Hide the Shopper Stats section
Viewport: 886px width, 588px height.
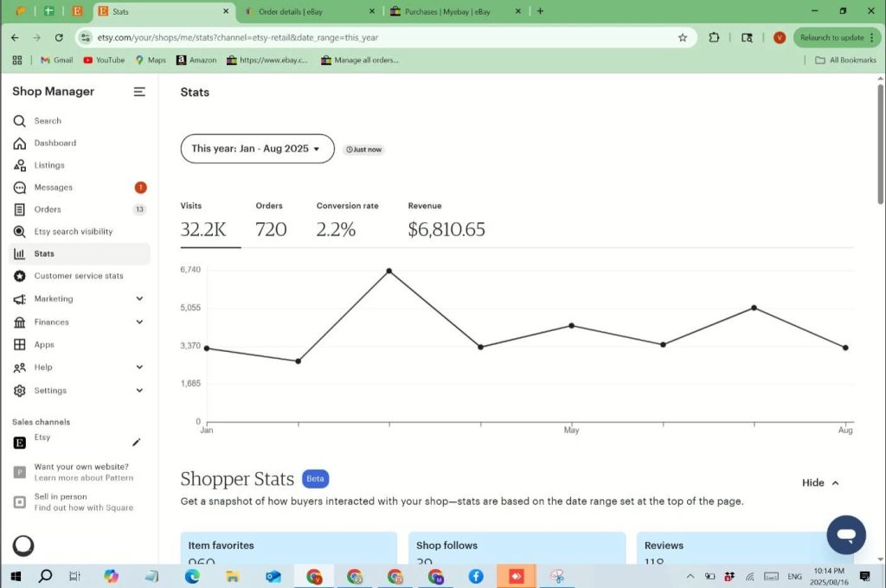click(820, 483)
